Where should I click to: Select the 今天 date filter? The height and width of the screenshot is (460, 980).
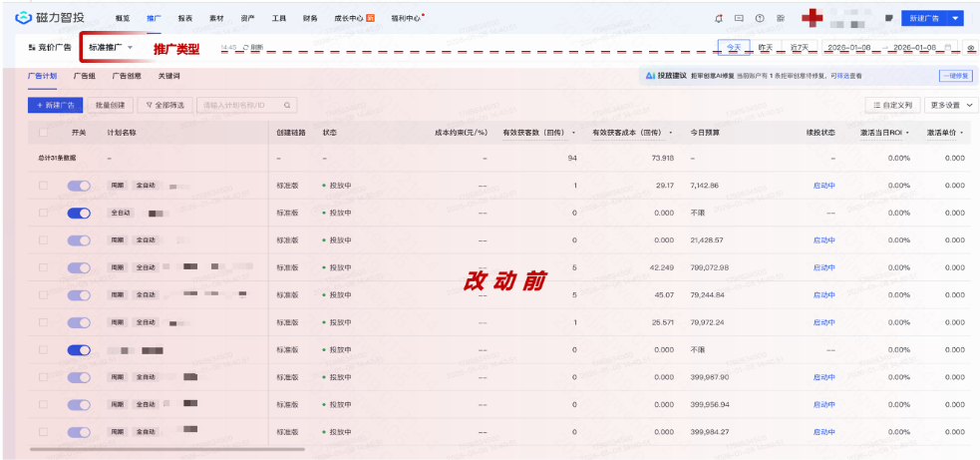734,48
